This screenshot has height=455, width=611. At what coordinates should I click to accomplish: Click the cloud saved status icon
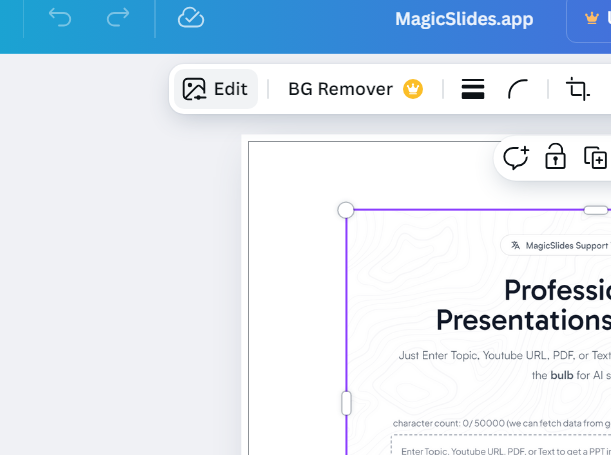pos(191,18)
